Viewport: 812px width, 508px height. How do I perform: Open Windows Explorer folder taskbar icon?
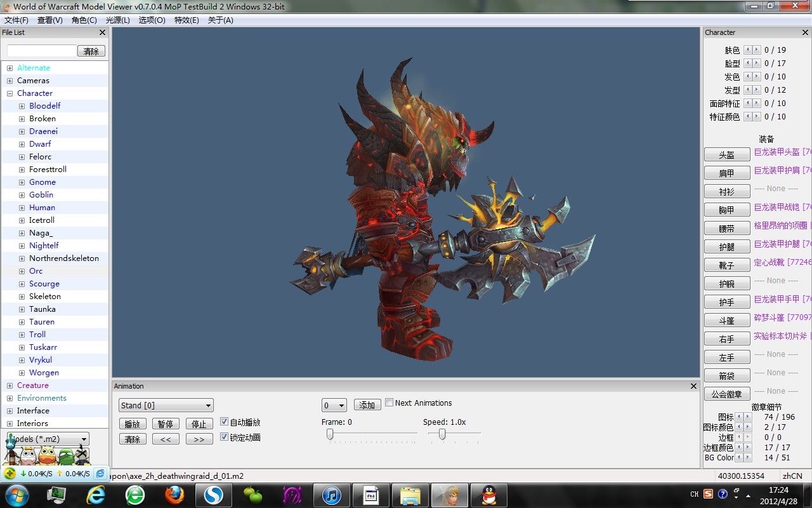[x=410, y=495]
